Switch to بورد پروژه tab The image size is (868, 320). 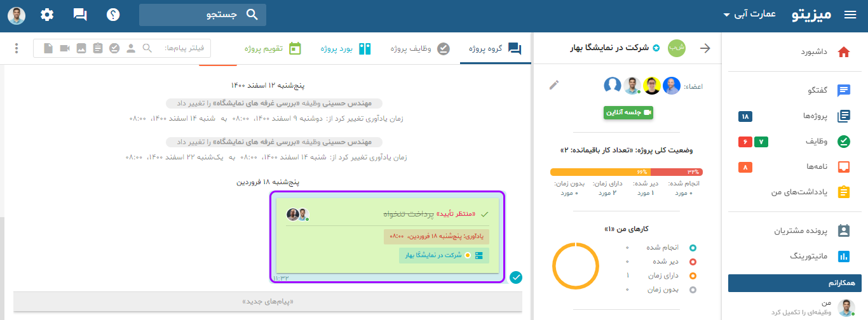pos(346,48)
